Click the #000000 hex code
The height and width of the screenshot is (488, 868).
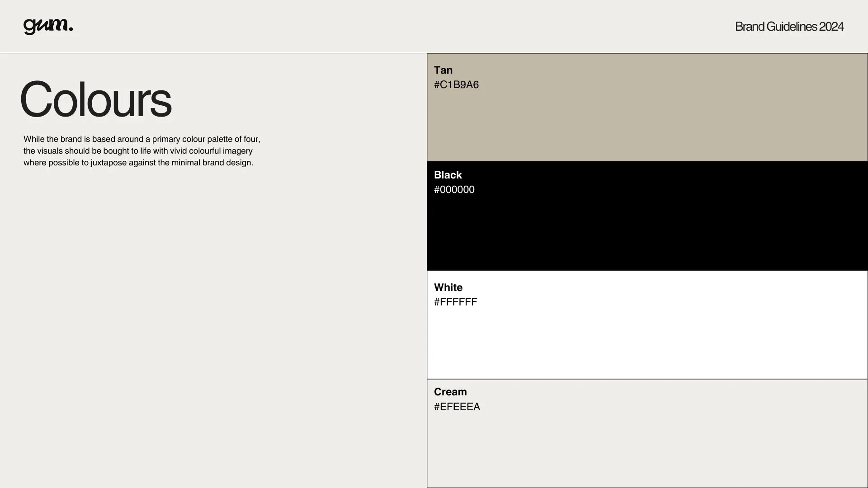(x=454, y=190)
